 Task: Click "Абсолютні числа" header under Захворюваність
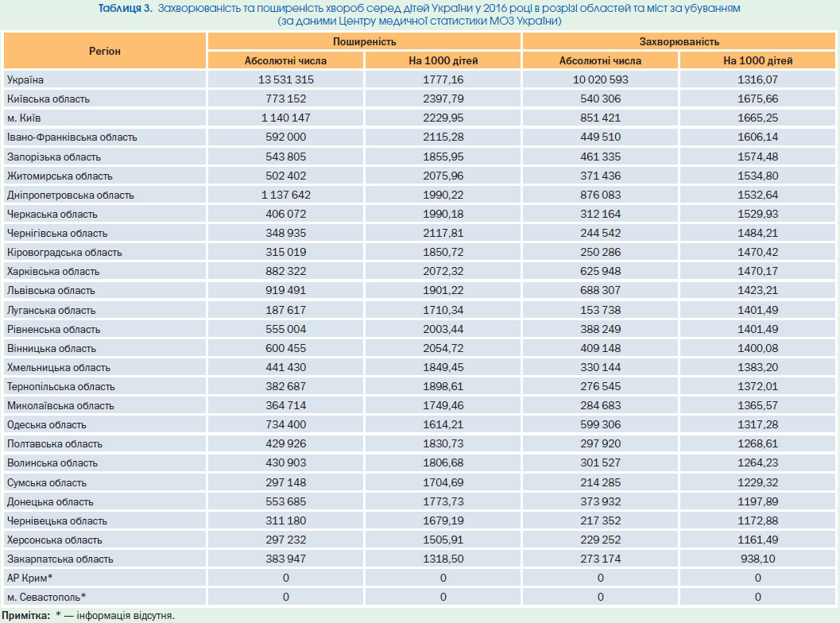(x=600, y=60)
